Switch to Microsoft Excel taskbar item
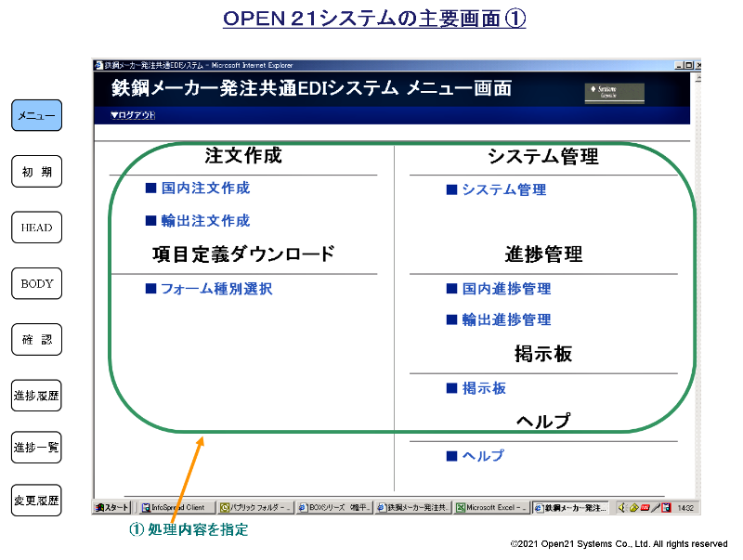This screenshot has height=560, width=743. click(x=492, y=507)
